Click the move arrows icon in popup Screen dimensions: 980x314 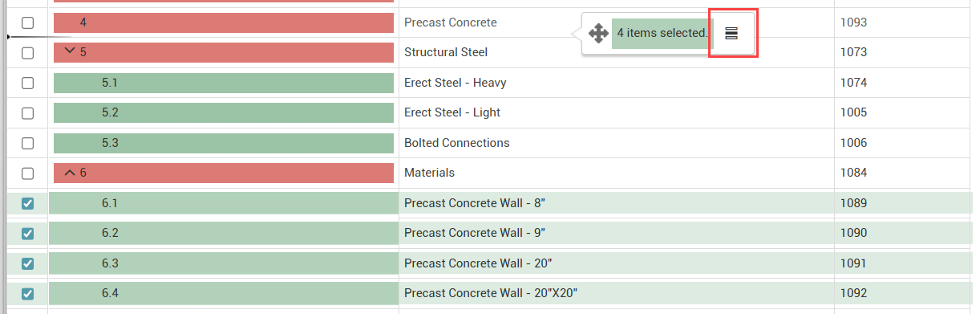click(x=598, y=34)
